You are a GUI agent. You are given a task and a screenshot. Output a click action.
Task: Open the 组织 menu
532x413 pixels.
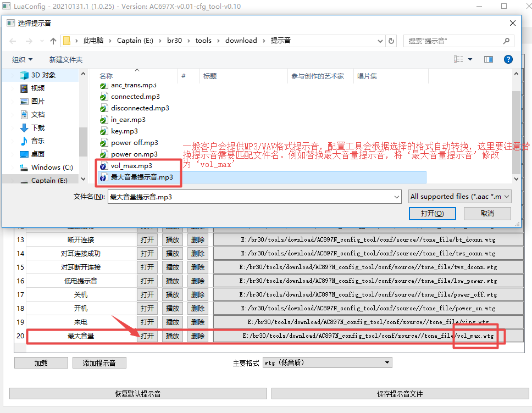[x=21, y=59]
